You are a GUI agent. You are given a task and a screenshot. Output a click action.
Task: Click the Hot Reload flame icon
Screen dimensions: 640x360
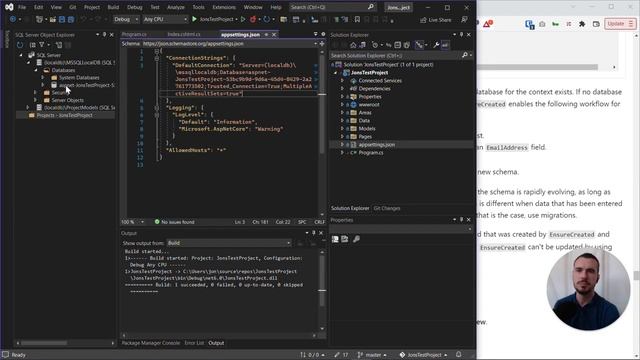253,19
